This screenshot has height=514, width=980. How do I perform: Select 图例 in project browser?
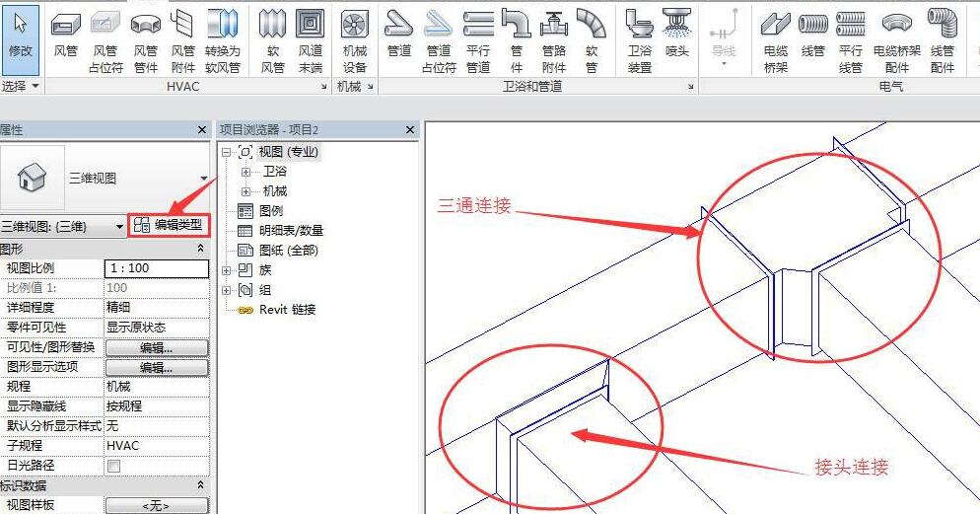pos(270,211)
